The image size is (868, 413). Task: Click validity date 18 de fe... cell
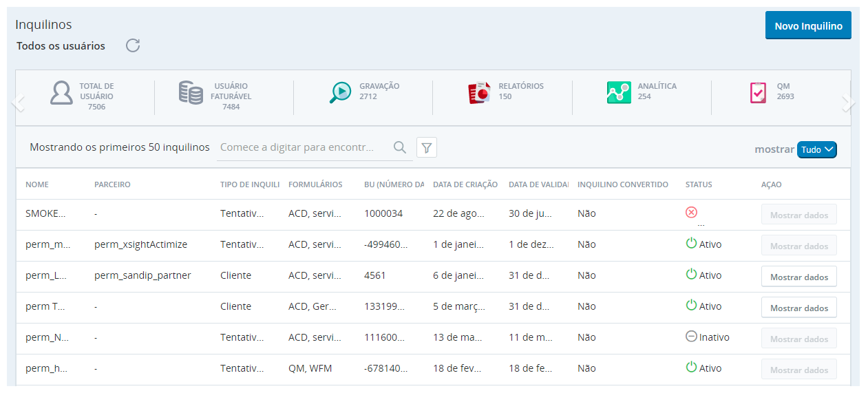click(x=530, y=368)
